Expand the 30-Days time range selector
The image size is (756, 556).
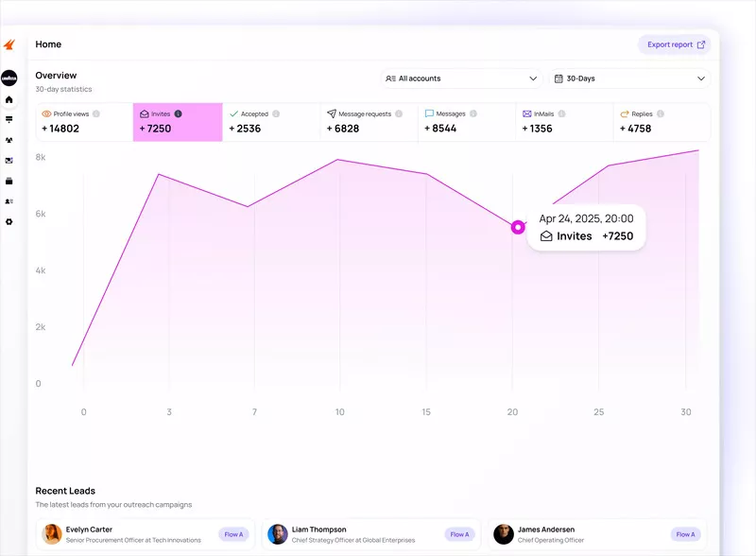pos(628,78)
